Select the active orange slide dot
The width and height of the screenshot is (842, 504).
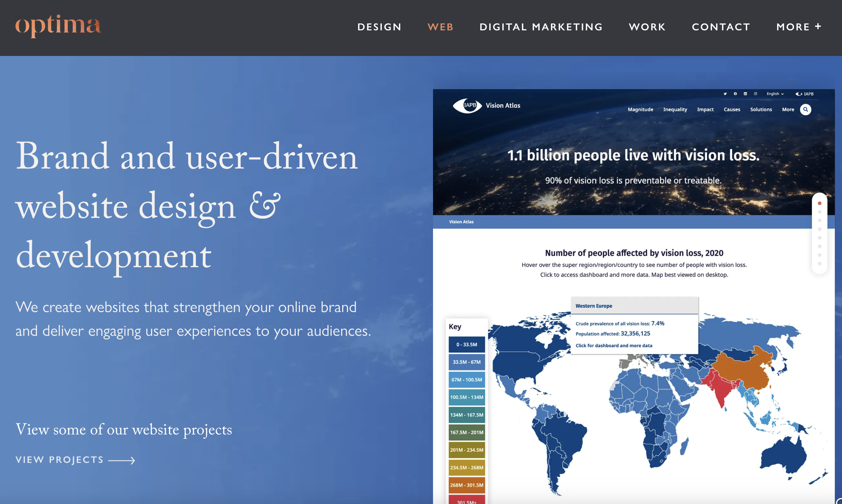pyautogui.click(x=820, y=203)
